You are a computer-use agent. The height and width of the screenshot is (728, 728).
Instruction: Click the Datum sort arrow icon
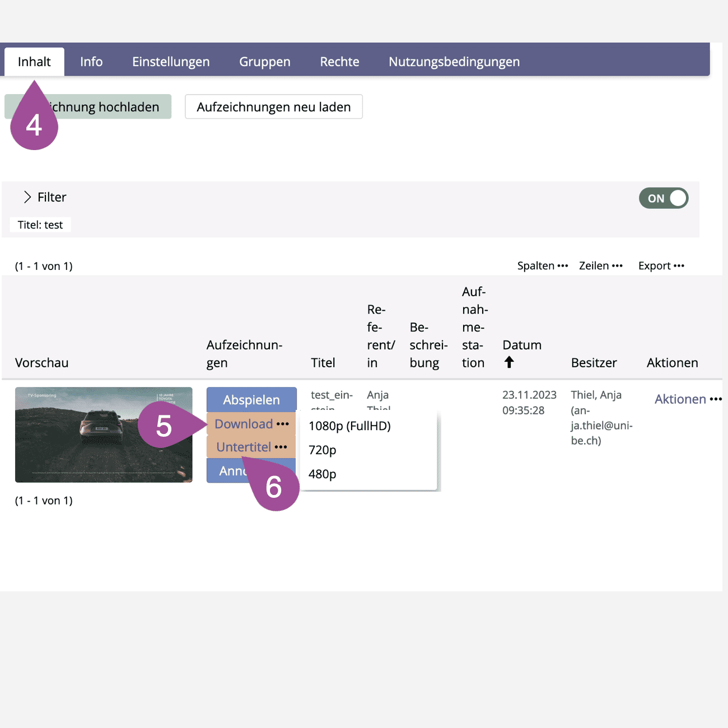coord(508,362)
